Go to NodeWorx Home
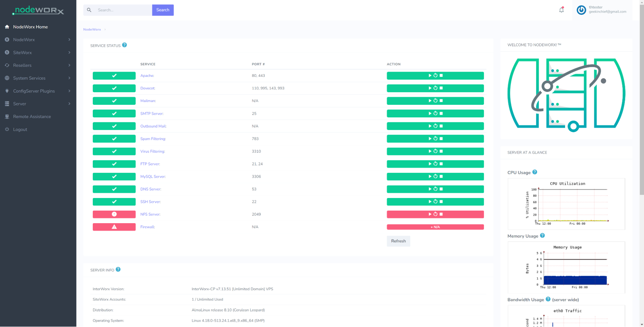The image size is (644, 327). pyautogui.click(x=38, y=27)
